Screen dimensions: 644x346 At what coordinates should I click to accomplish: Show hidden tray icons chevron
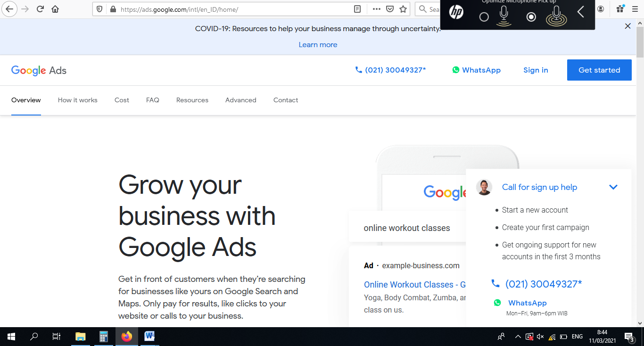[518, 337]
